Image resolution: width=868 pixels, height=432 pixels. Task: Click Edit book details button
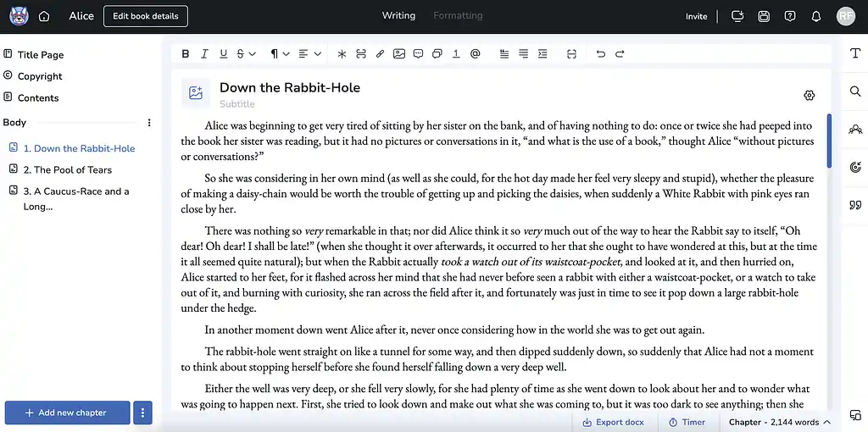146,16
